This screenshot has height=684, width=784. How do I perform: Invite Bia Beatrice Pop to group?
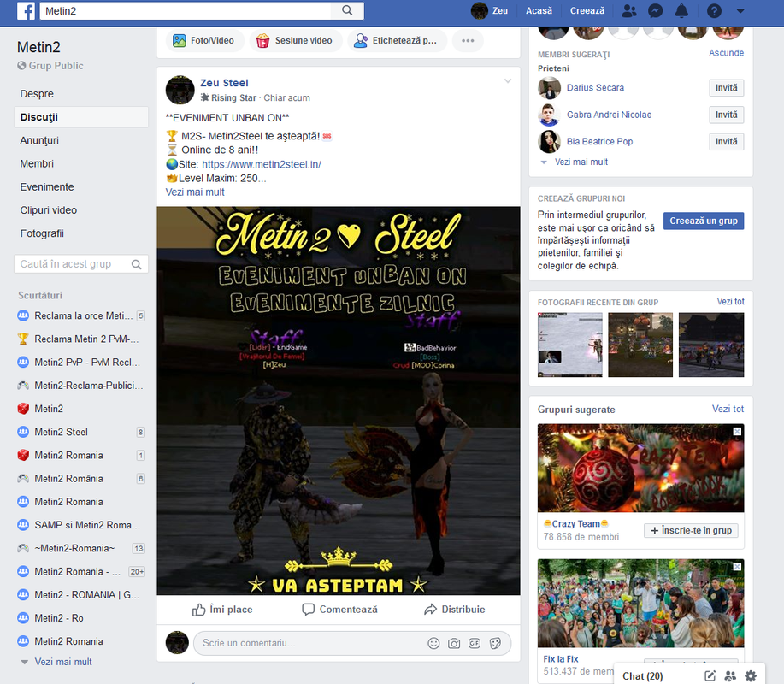point(726,141)
